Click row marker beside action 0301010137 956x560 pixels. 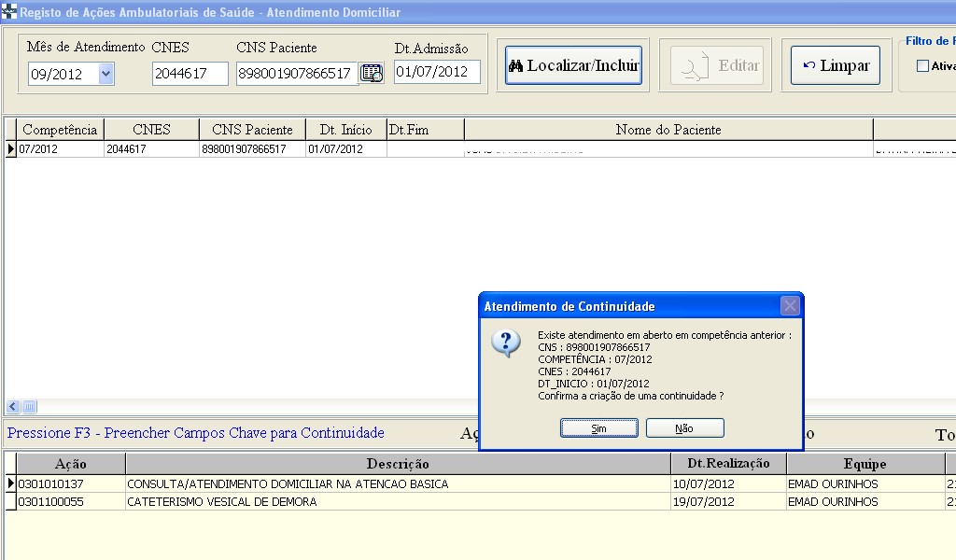[10, 484]
